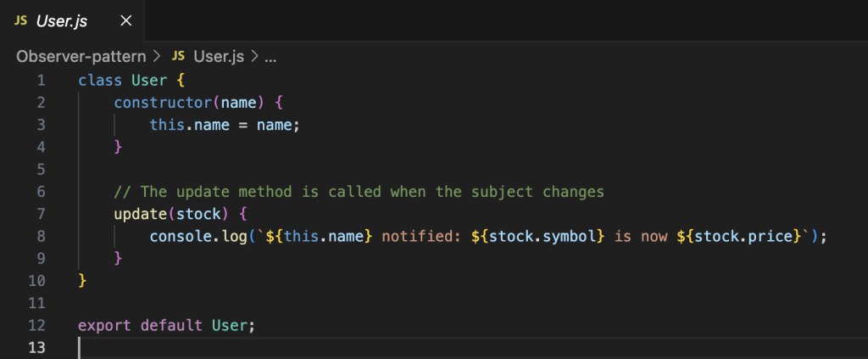Click the JS file icon in the breadcrumb

tap(178, 57)
